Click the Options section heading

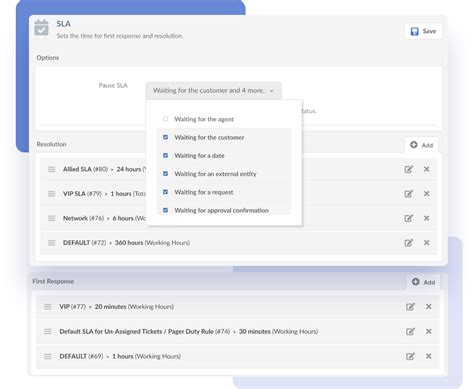pyautogui.click(x=48, y=58)
